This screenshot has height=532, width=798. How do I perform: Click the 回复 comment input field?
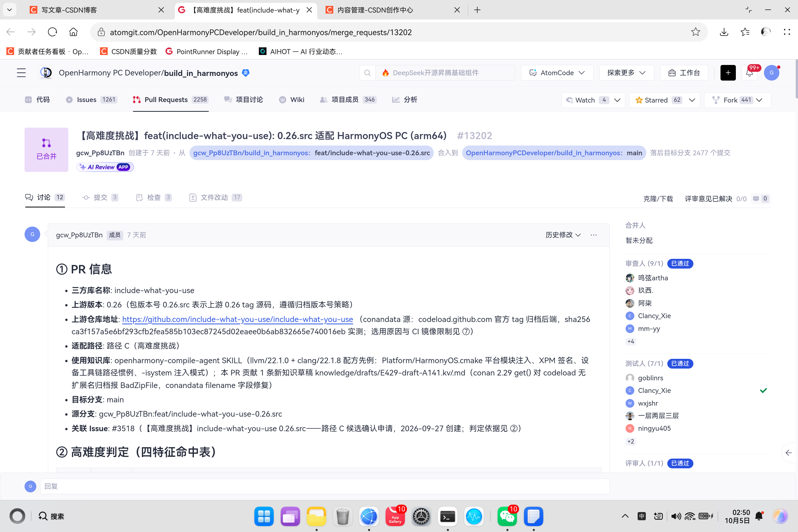tap(325, 486)
